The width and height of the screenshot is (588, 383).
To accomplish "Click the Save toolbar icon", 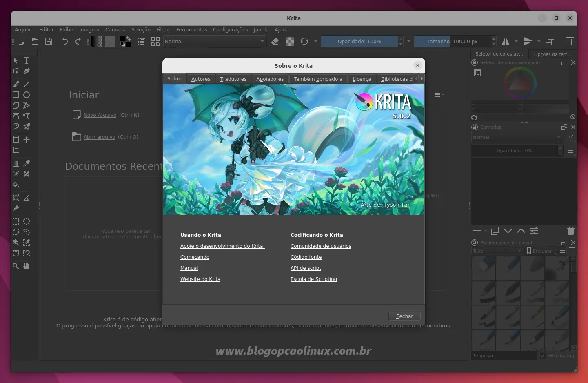I will click(x=49, y=41).
